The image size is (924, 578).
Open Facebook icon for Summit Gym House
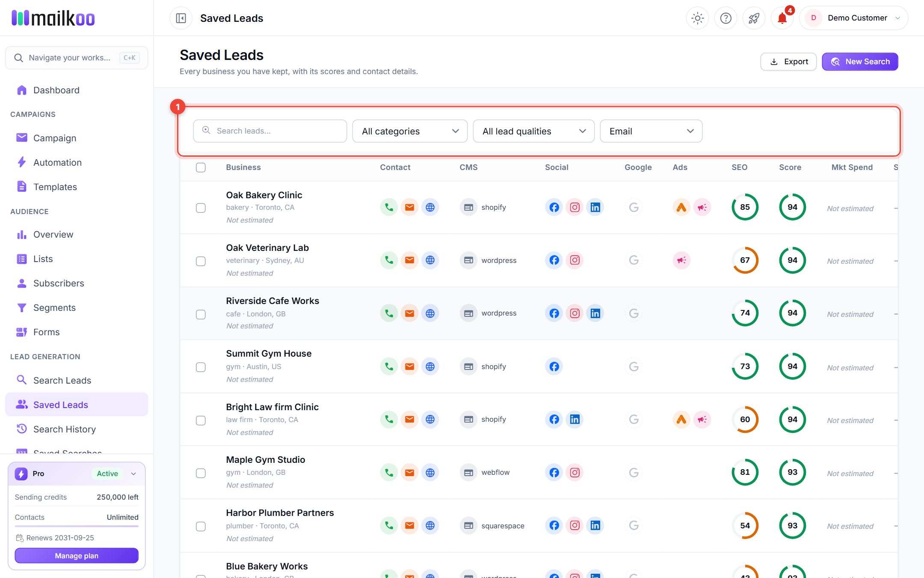click(x=554, y=366)
